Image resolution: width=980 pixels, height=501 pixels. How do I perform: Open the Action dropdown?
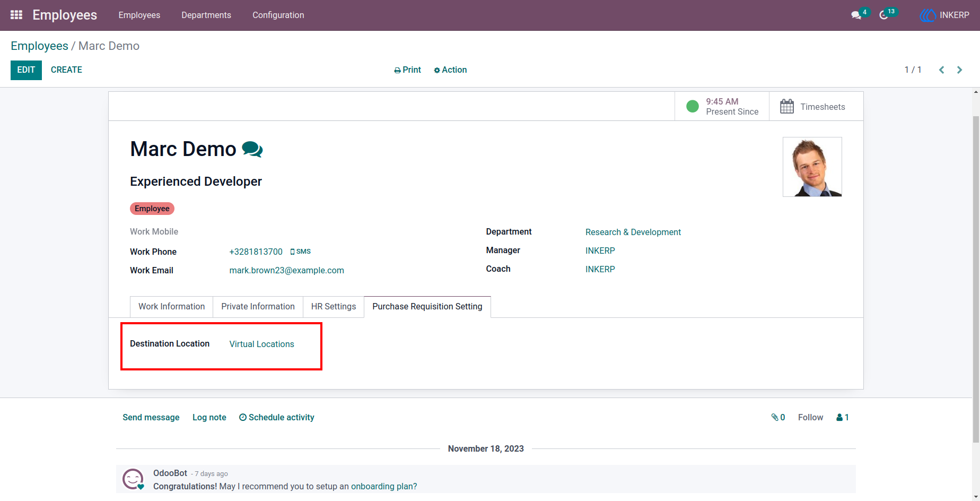coord(450,70)
